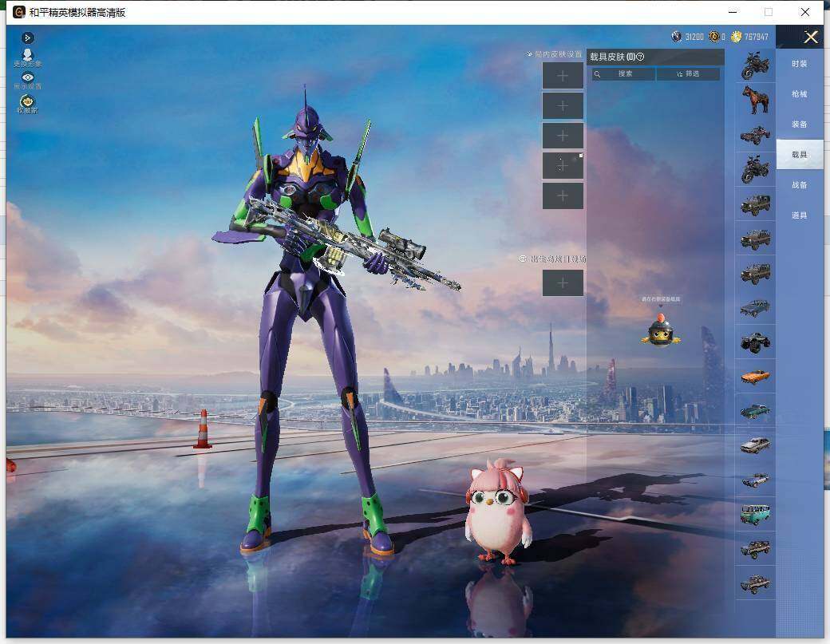Switch to the 时装 tab
Screen dimensions: 830x644
pyautogui.click(x=800, y=64)
